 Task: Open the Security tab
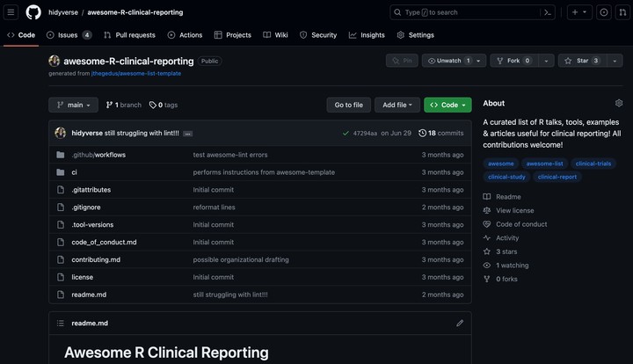[318, 35]
